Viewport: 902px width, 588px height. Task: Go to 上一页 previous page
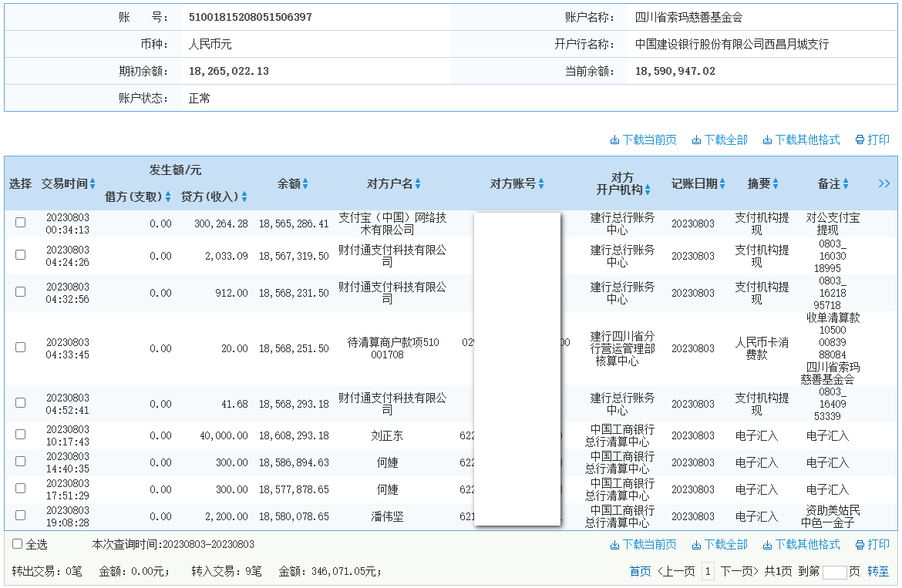(676, 571)
